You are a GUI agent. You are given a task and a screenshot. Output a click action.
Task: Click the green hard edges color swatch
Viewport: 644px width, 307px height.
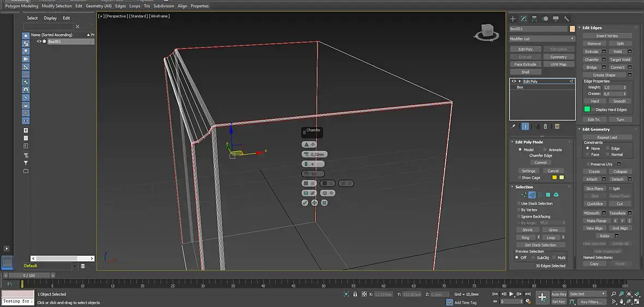[587, 110]
